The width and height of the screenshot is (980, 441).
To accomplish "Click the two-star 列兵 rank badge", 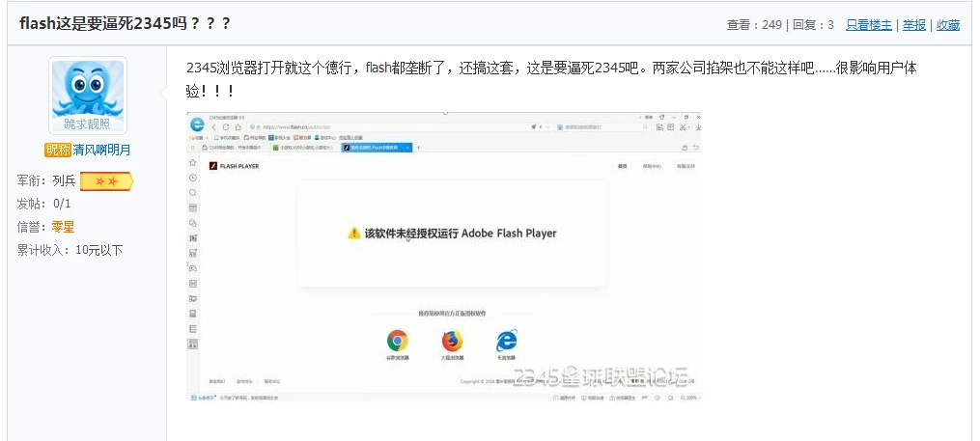I will coord(106,181).
